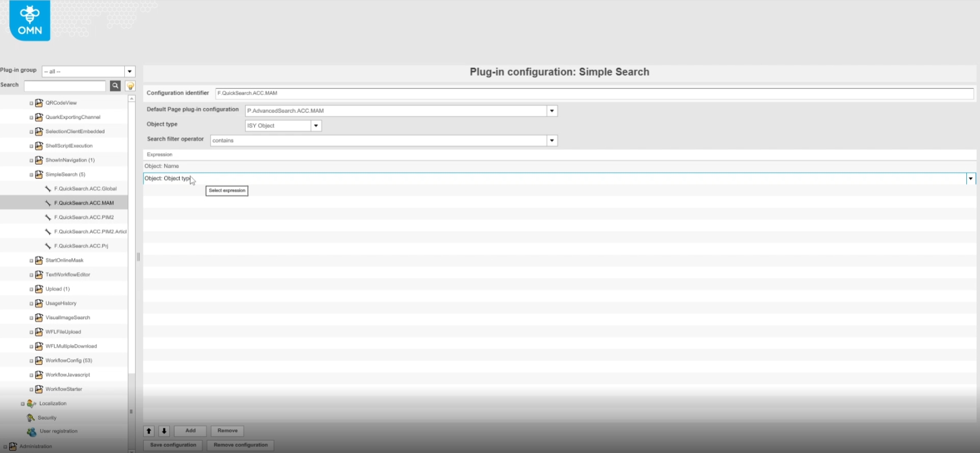The height and width of the screenshot is (453, 980).
Task: Click the ShowInNavigation plug-in icon
Action: coord(39,160)
